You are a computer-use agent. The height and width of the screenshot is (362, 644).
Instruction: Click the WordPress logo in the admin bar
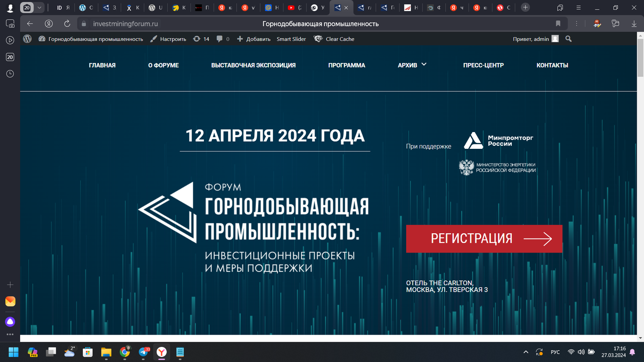[x=27, y=39]
